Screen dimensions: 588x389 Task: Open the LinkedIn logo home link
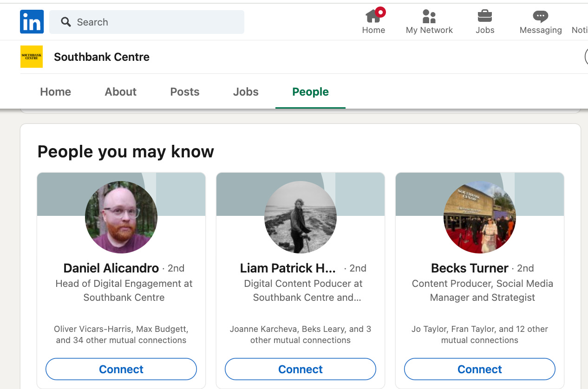[x=32, y=22]
